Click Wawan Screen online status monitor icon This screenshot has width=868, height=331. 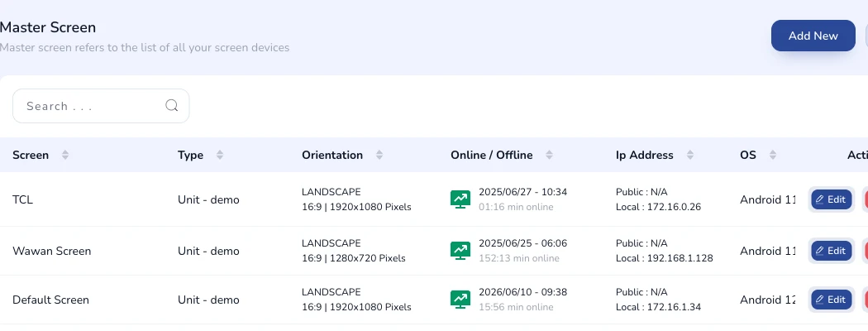[460, 251]
